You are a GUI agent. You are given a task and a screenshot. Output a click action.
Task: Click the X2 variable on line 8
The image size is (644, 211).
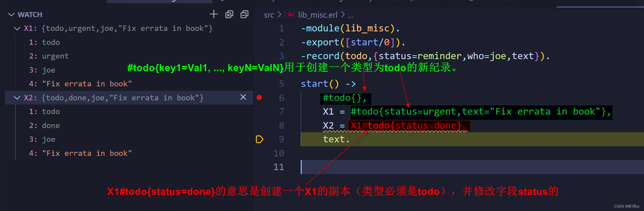(x=328, y=126)
